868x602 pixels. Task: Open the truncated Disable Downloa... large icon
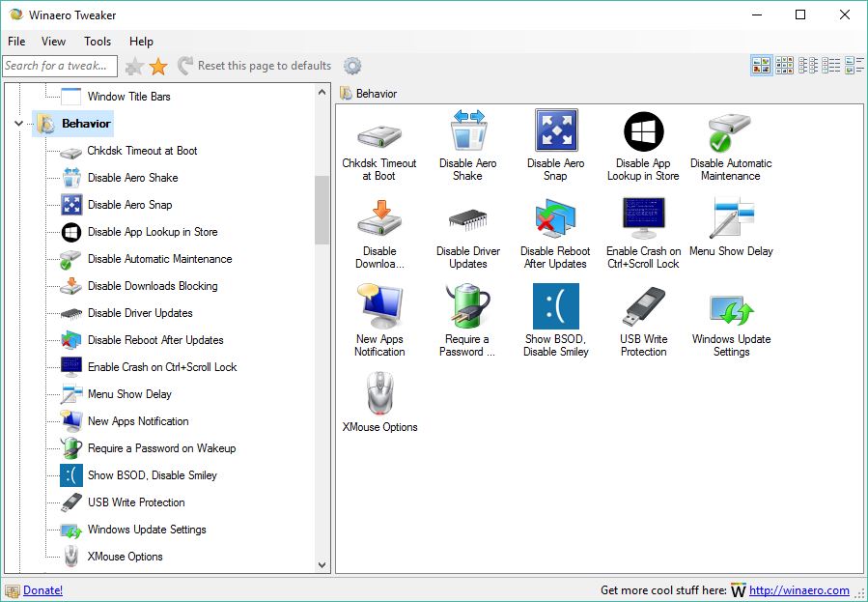[x=379, y=218]
